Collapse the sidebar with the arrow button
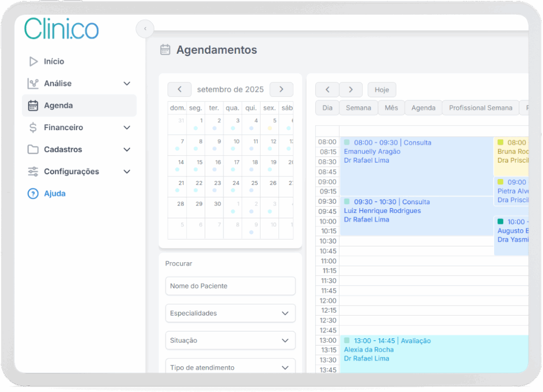543x392 pixels. (145, 29)
